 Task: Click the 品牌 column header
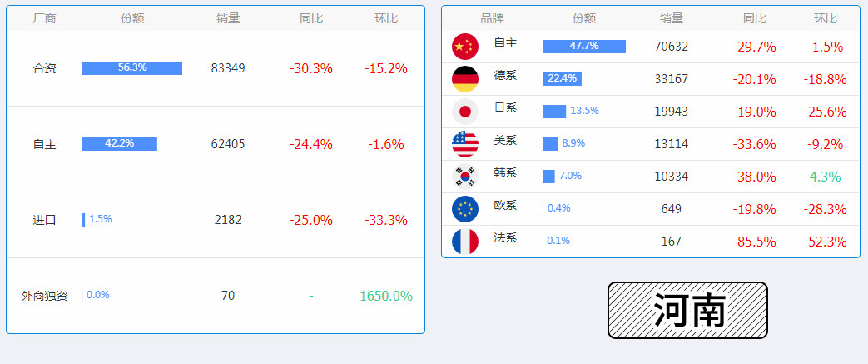(492, 18)
